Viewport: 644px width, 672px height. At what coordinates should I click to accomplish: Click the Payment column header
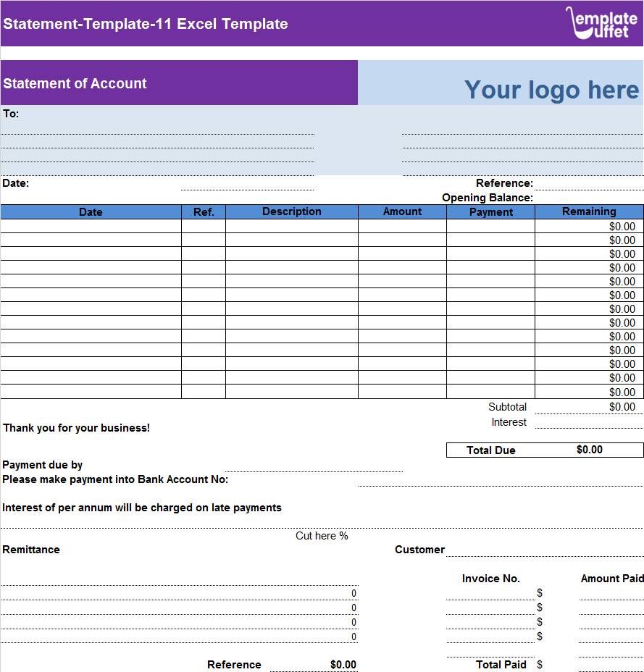point(491,211)
